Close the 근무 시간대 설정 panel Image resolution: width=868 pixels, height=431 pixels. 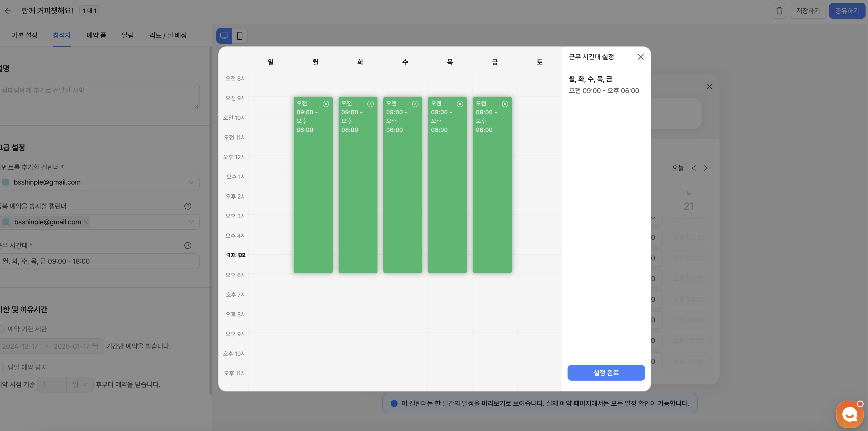pos(641,57)
